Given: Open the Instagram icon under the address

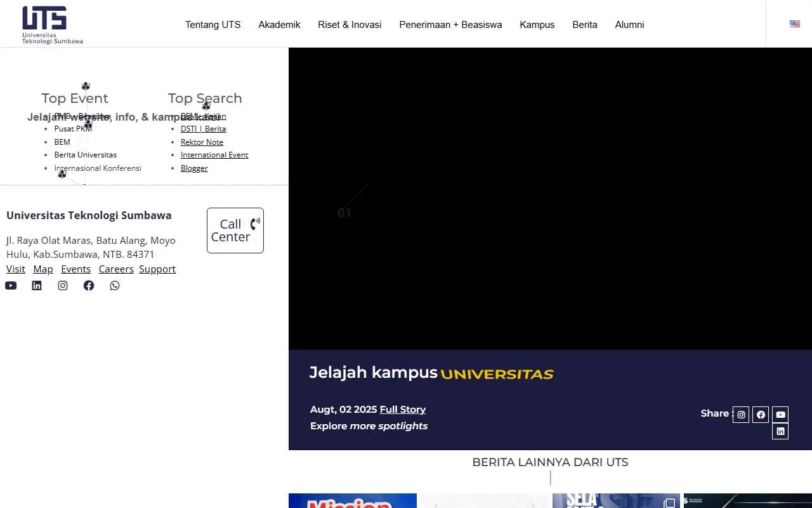Looking at the screenshot, I should coord(63,286).
